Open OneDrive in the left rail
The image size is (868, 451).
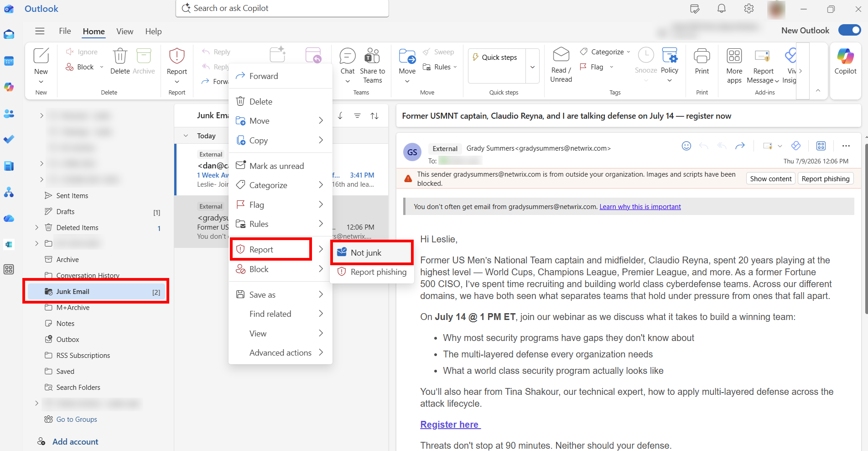pyautogui.click(x=9, y=219)
